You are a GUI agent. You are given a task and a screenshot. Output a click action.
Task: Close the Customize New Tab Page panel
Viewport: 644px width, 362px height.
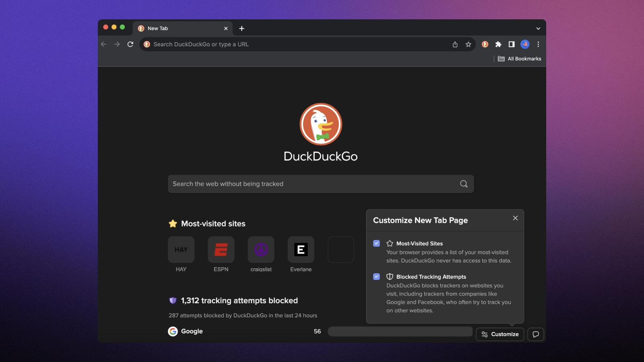(515, 218)
